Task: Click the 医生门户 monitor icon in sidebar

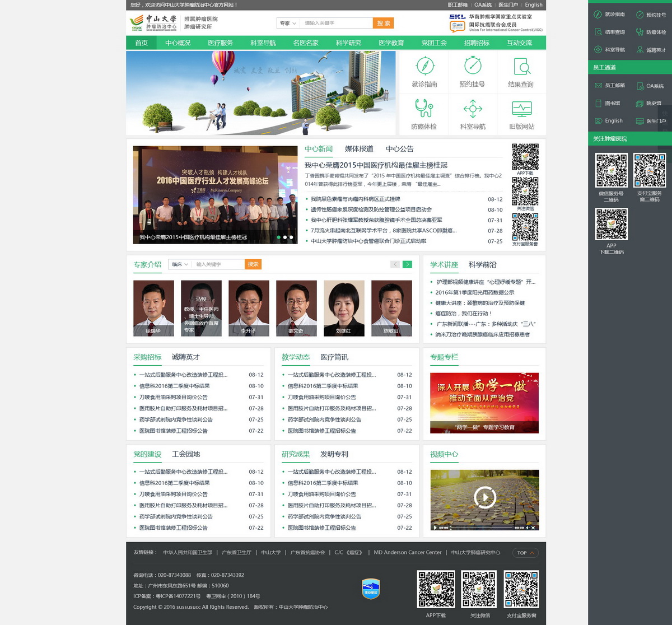Action: pyautogui.click(x=640, y=120)
